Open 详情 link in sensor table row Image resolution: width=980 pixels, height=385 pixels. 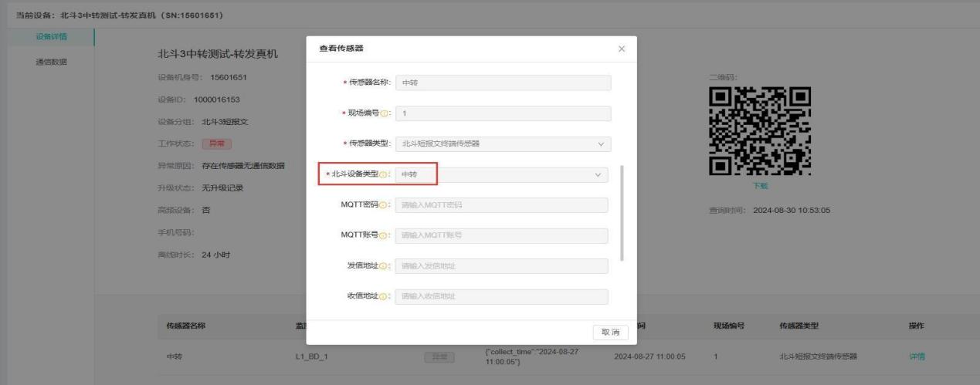click(x=917, y=356)
